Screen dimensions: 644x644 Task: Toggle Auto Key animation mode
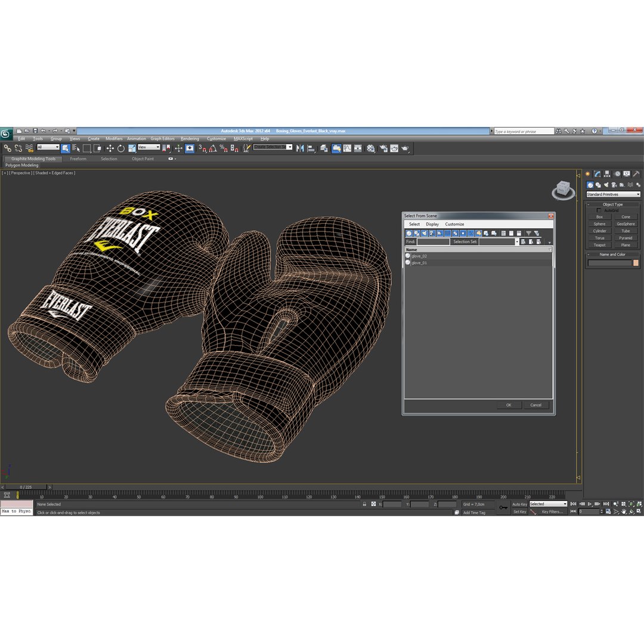tap(519, 504)
